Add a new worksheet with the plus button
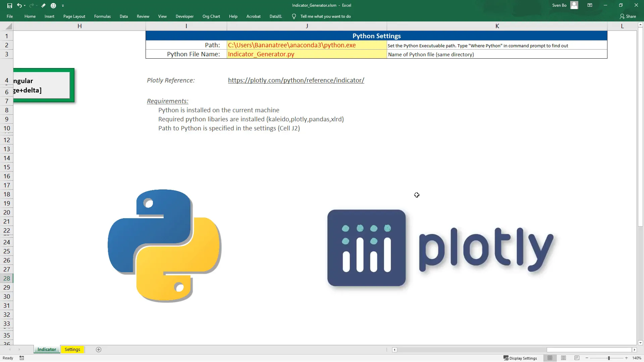Screen dimensions: 644x362 point(98,349)
